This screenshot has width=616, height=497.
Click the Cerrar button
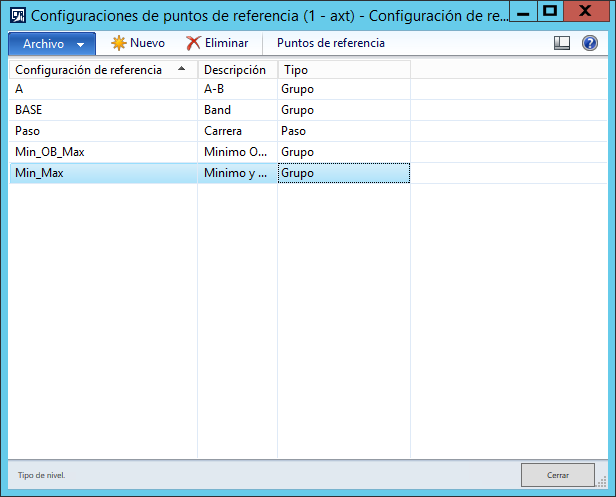[557, 475]
